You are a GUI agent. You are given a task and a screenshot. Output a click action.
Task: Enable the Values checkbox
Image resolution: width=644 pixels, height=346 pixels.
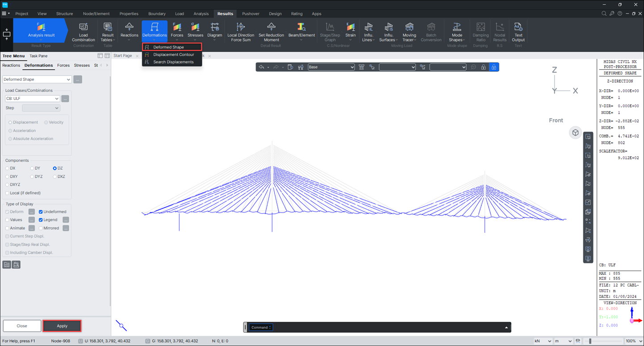[7, 220]
